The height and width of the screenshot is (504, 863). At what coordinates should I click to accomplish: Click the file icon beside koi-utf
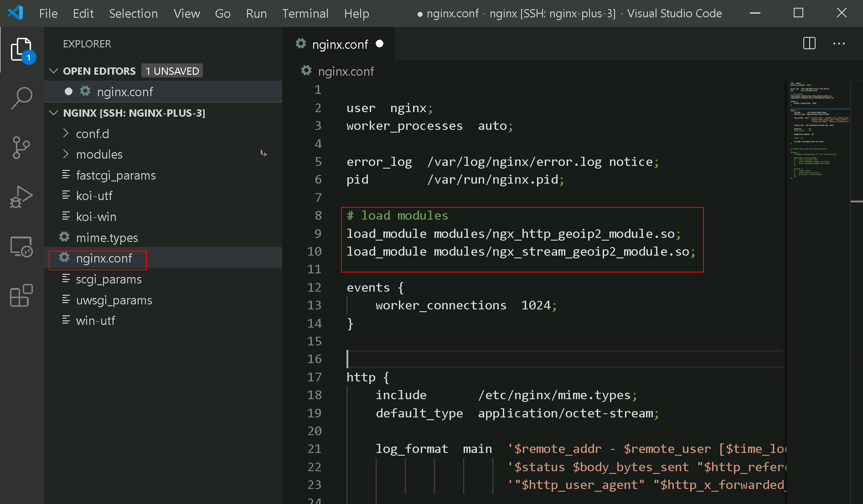coord(66,195)
